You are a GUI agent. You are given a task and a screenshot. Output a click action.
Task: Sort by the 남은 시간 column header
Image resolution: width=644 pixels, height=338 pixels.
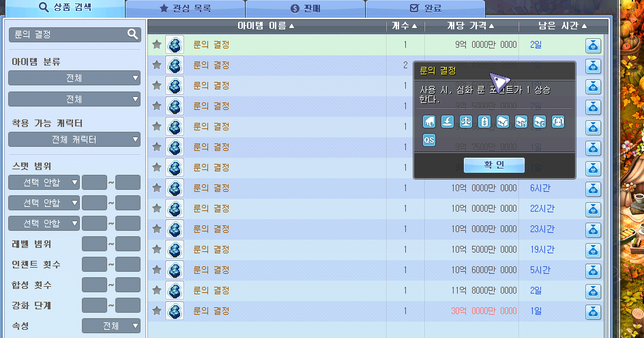(x=563, y=26)
